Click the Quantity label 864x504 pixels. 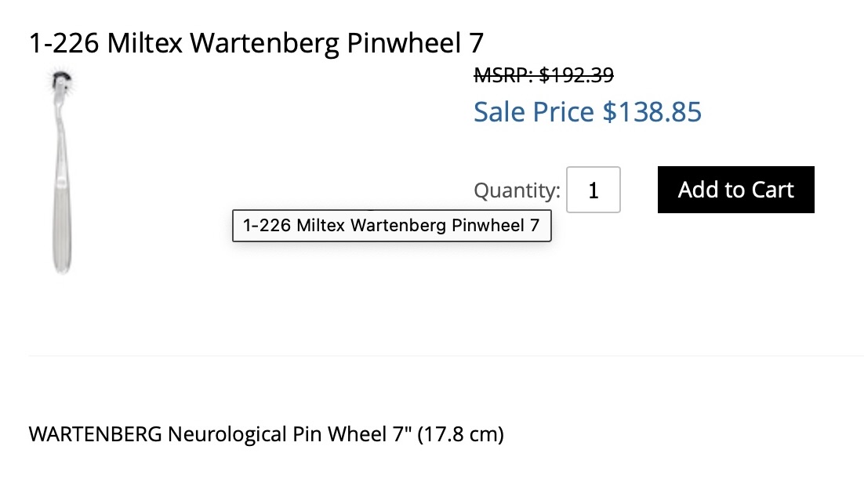click(517, 190)
